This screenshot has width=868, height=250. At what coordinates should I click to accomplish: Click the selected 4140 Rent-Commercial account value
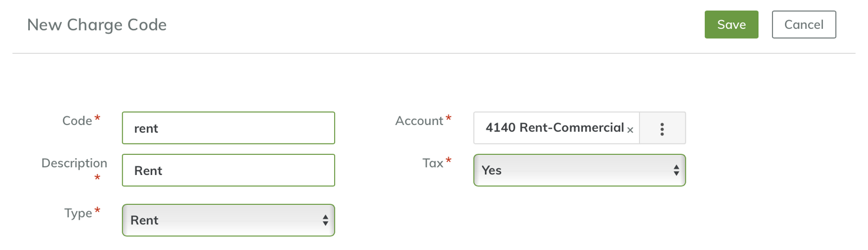(554, 128)
